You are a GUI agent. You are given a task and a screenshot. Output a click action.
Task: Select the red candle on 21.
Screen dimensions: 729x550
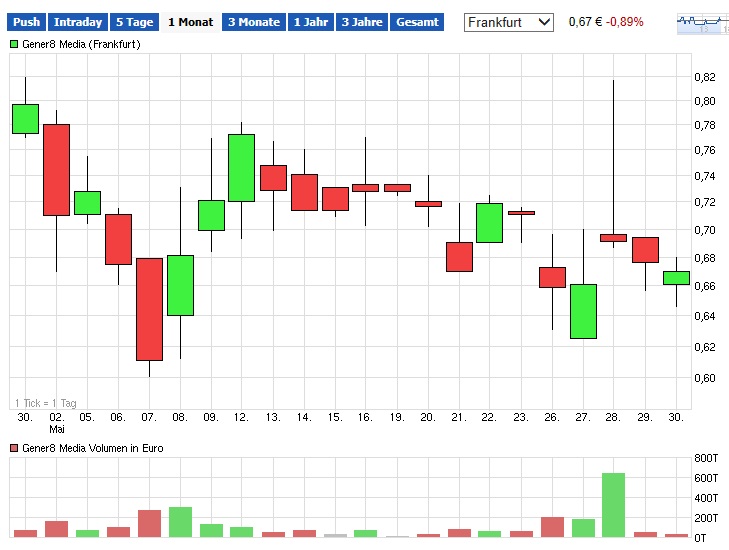(459, 257)
